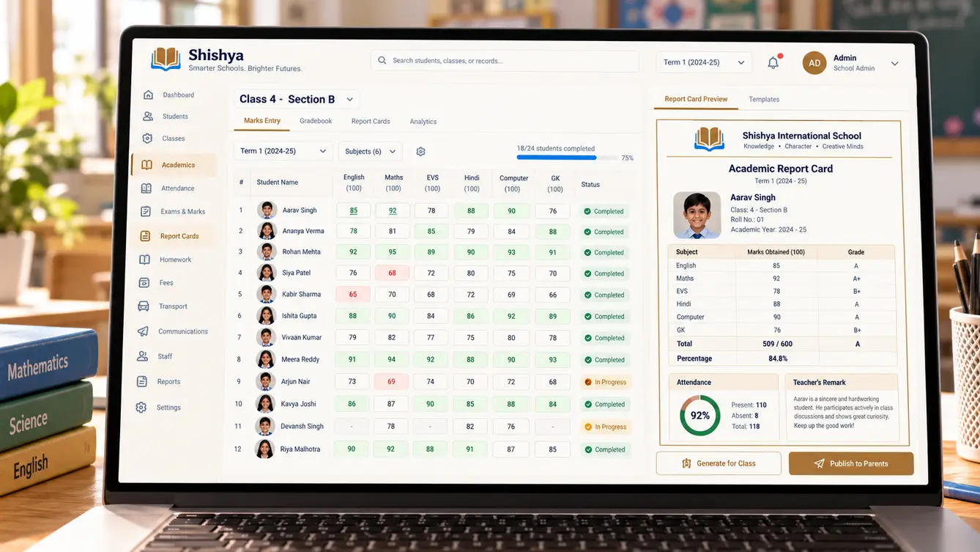Click the In Progress status for Arjun Nair
This screenshot has height=552, width=980.
605,382
